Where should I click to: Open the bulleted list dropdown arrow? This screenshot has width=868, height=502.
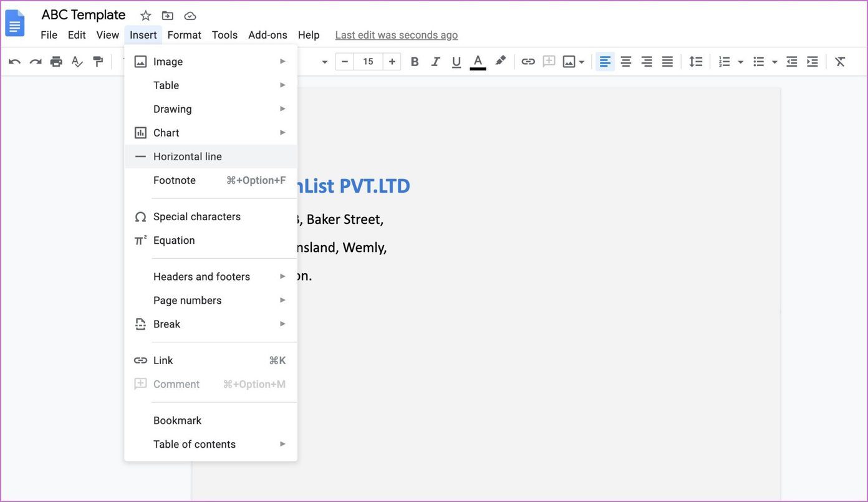(774, 62)
